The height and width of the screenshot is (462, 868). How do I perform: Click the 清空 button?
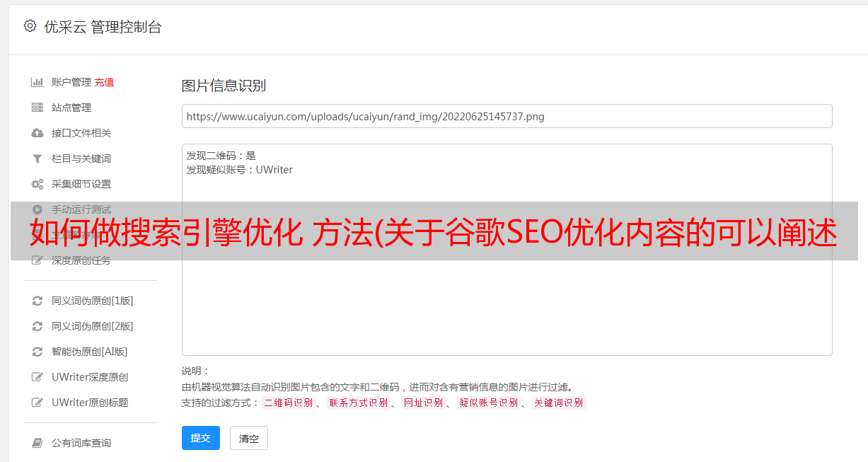pos(249,438)
